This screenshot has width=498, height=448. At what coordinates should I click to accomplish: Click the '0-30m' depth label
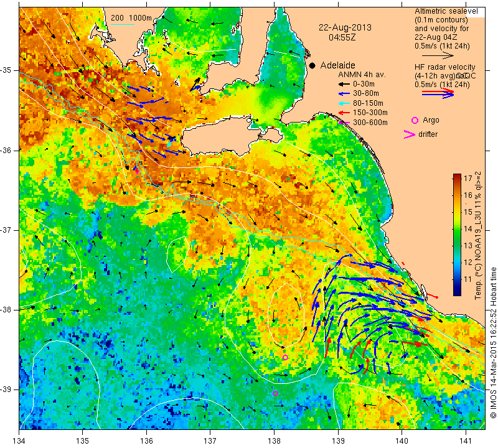pyautogui.click(x=364, y=85)
